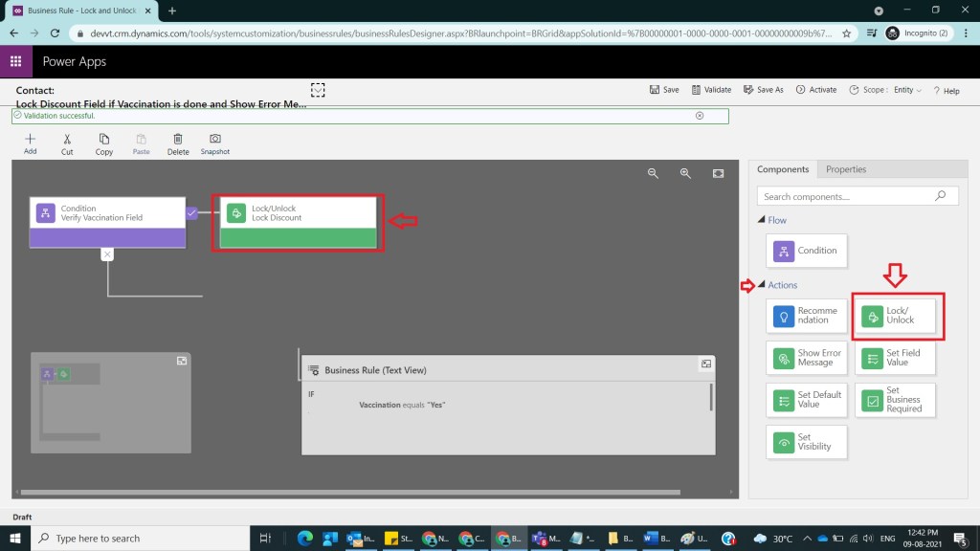Zoom out on the designer canvas
The image size is (980, 551).
[653, 173]
